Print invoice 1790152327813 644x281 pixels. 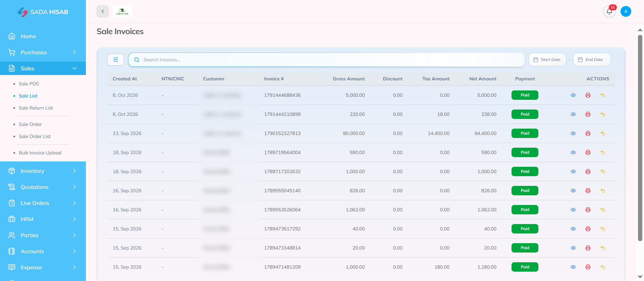pyautogui.click(x=588, y=133)
